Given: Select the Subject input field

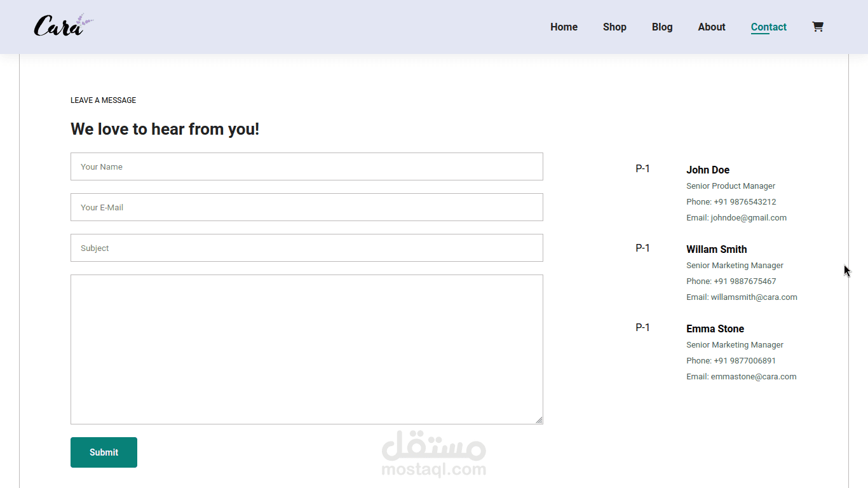Looking at the screenshot, I should coord(306,248).
